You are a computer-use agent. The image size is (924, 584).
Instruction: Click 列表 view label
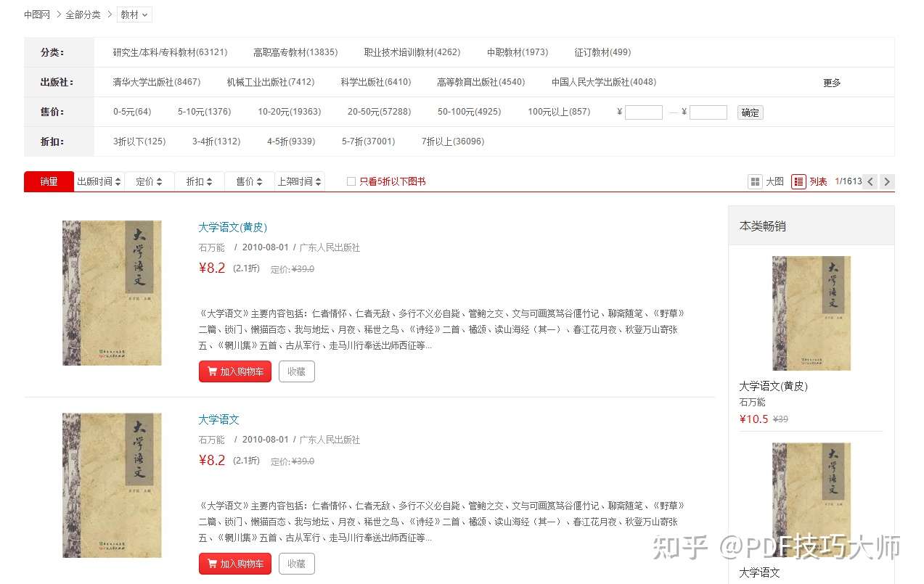point(819,181)
